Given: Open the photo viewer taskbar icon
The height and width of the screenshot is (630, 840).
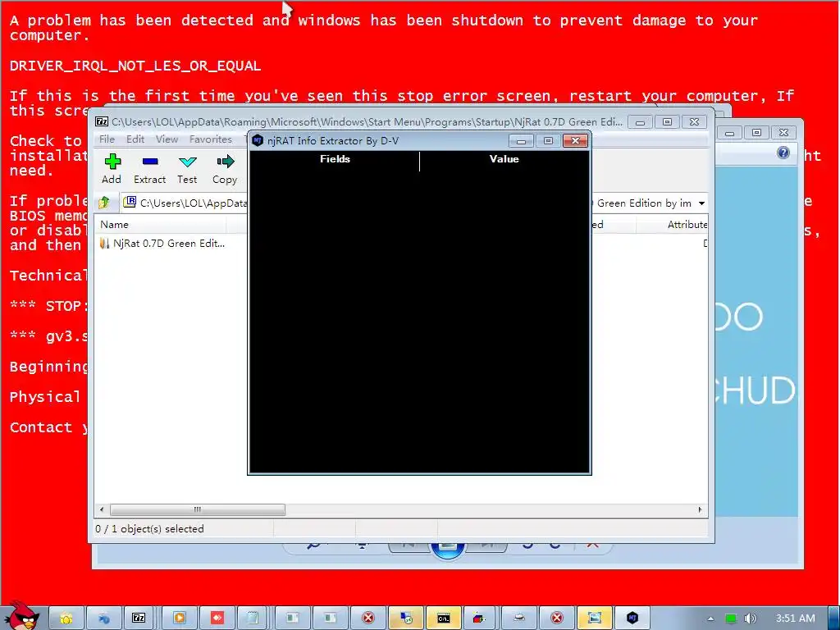Looking at the screenshot, I should 595,618.
